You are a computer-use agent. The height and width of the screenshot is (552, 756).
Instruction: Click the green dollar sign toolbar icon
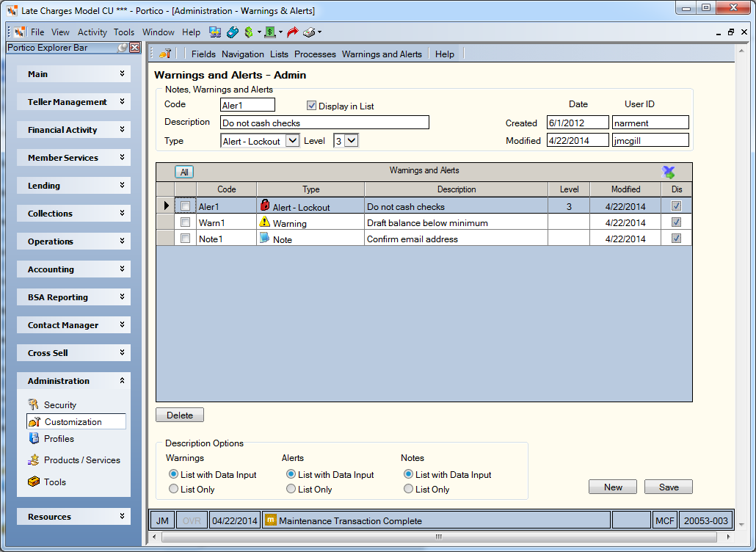pos(249,32)
